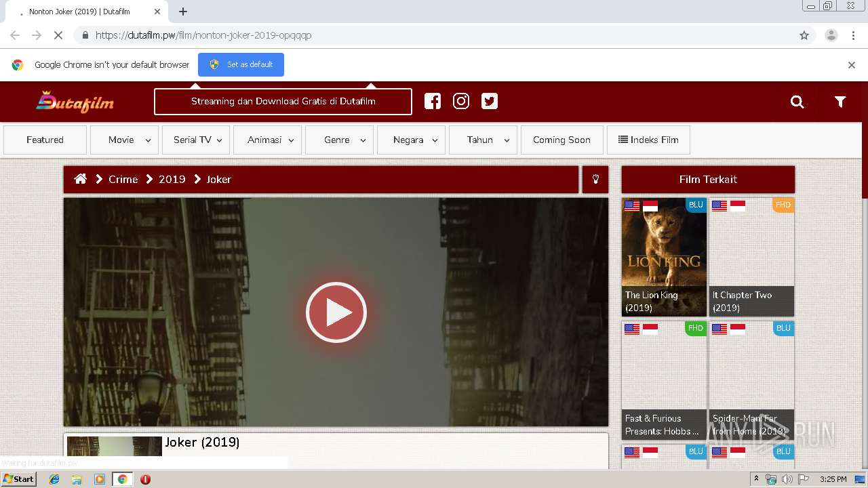Toggle the light bulb lights-off button

click(x=595, y=180)
